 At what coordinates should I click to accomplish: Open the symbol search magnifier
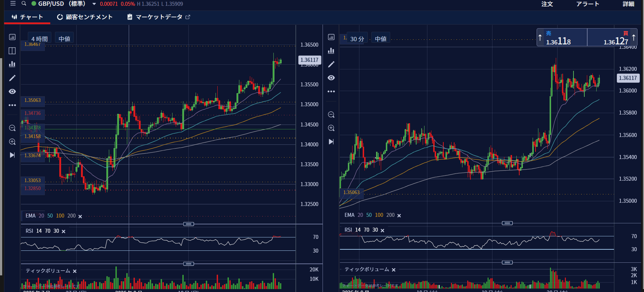click(x=24, y=4)
